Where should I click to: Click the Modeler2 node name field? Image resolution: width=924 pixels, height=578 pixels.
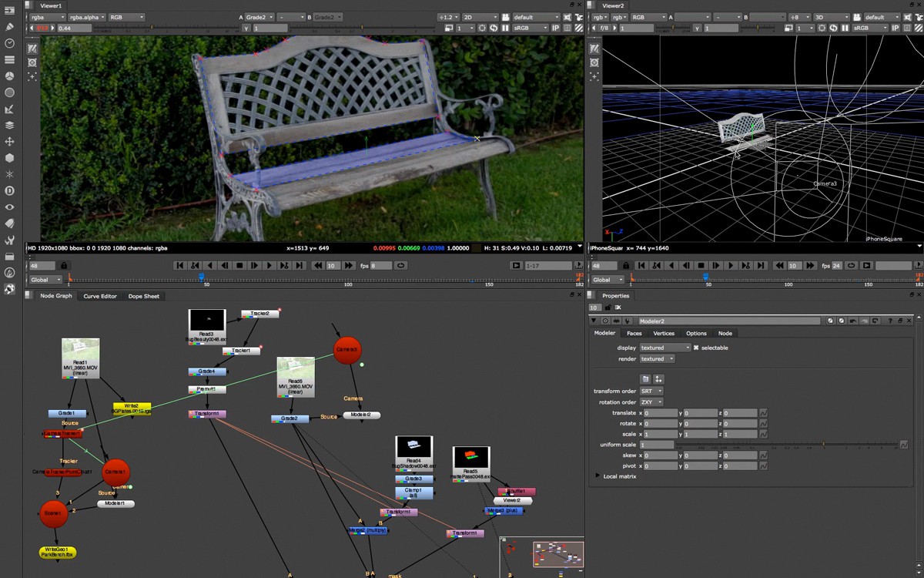click(729, 321)
